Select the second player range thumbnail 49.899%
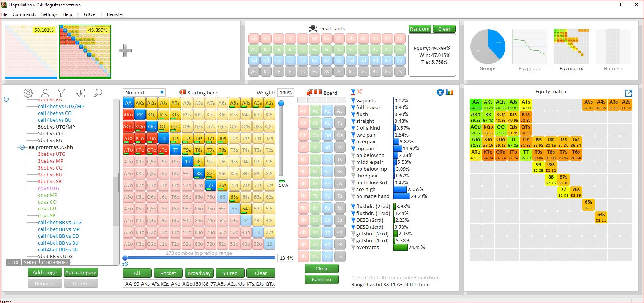 85,52
